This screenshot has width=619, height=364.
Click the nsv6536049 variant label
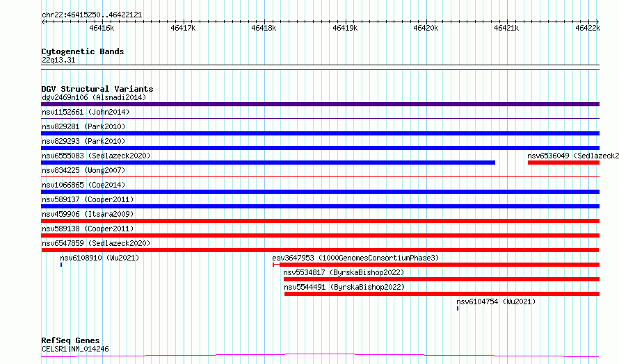pos(573,156)
